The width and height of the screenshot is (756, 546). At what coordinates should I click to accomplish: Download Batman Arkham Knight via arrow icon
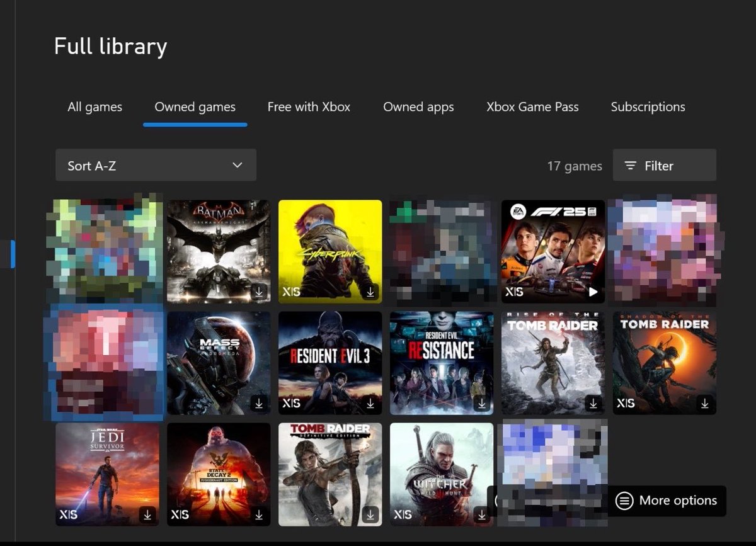pos(259,292)
